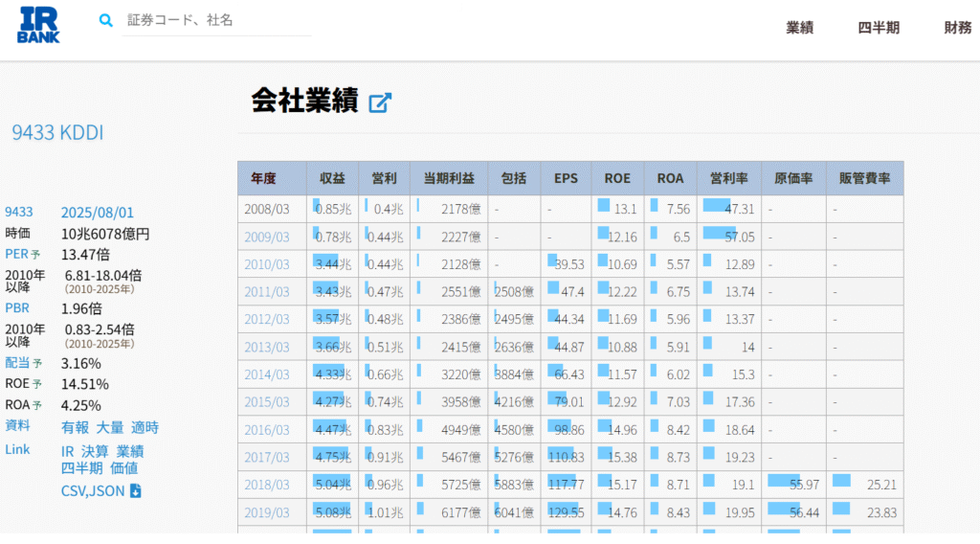Click the IR BANK logo
Screen dimensions: 980x544
tap(38, 25)
